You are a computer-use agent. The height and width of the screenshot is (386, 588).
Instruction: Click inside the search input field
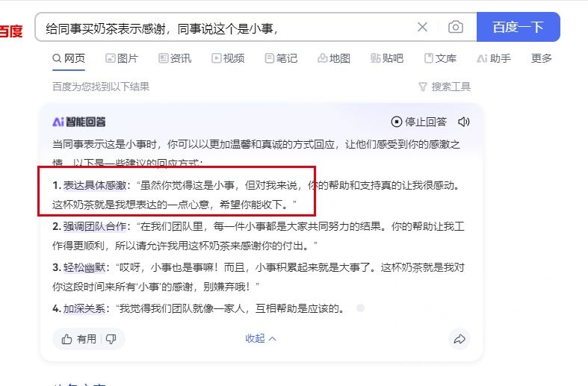click(225, 28)
